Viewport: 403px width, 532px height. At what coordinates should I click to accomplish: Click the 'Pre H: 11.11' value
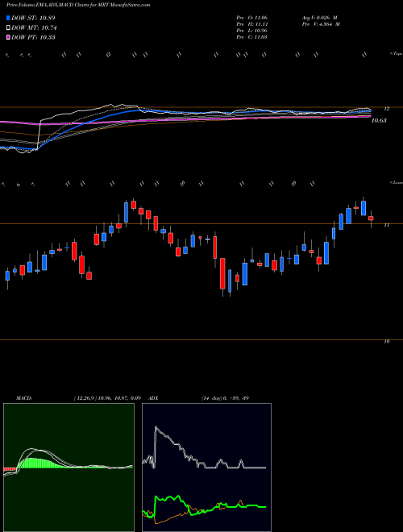click(252, 24)
